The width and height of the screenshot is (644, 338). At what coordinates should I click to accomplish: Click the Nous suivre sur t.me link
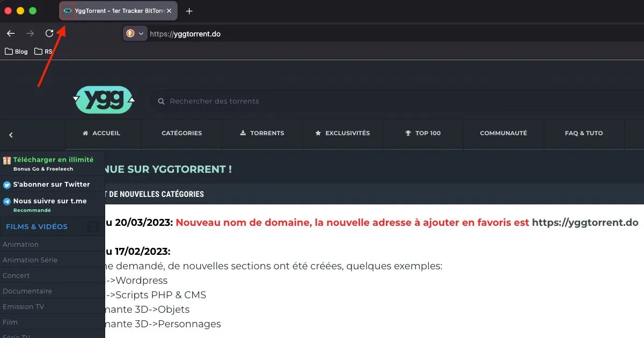[50, 201]
